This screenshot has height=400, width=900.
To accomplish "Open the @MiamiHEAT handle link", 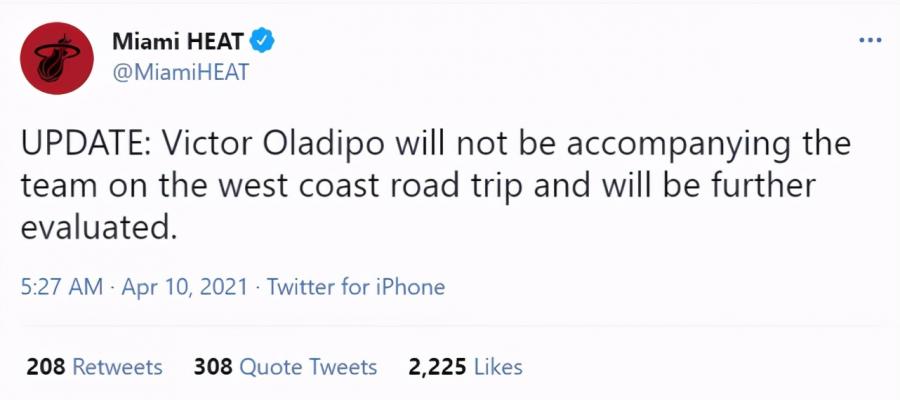I will tap(181, 72).
